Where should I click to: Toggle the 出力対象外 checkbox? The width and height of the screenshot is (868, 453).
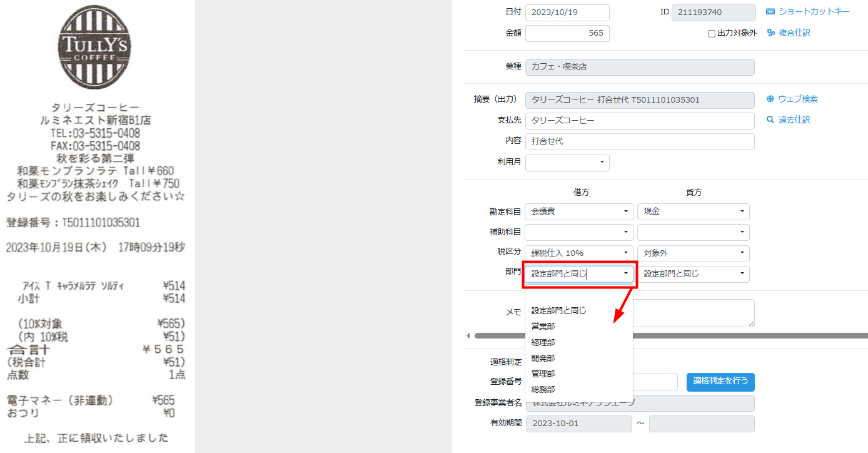(x=712, y=34)
